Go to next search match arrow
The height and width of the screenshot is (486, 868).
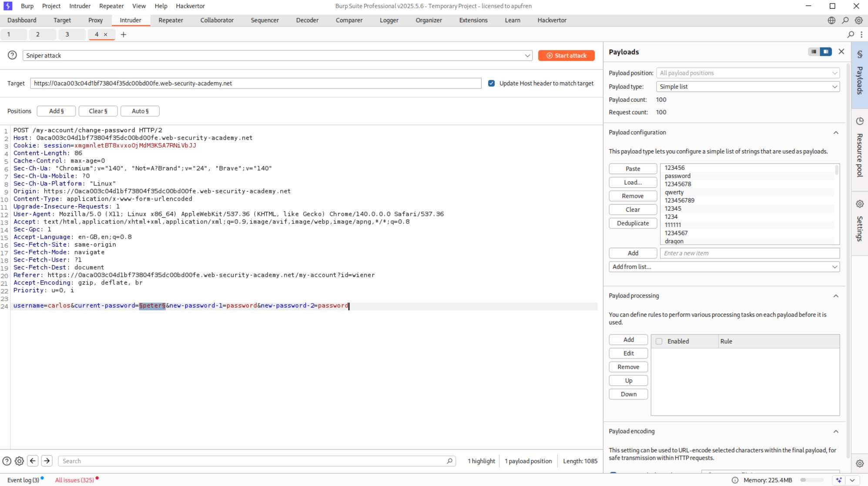tap(47, 461)
